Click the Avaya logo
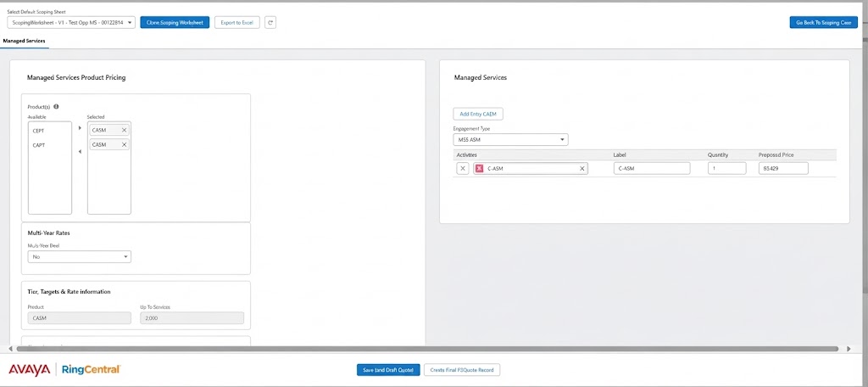The height and width of the screenshot is (387, 868). tap(30, 370)
